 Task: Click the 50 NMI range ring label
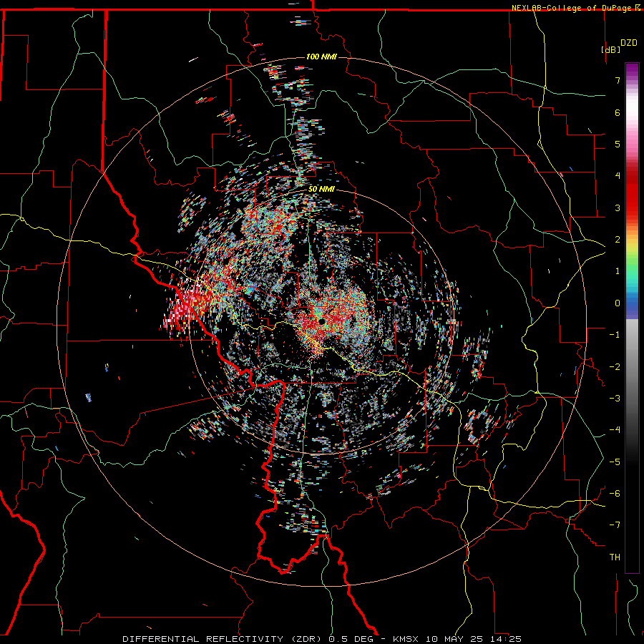[x=321, y=189]
